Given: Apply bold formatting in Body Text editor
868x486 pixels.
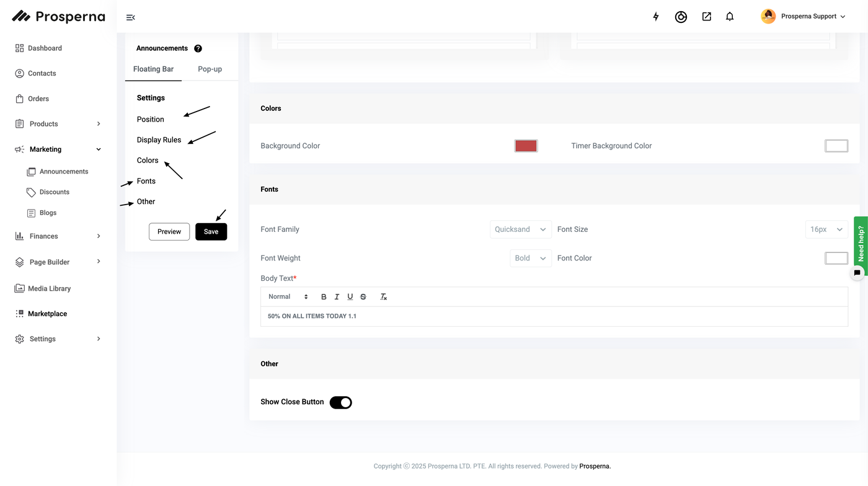Looking at the screenshot, I should 324,297.
